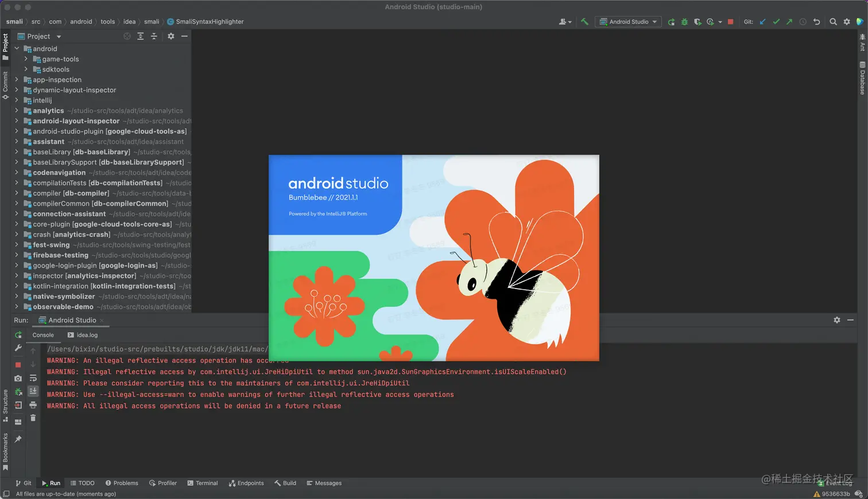This screenshot has width=868, height=499.
Task: Stop the running process from top toolbar
Action: [730, 22]
